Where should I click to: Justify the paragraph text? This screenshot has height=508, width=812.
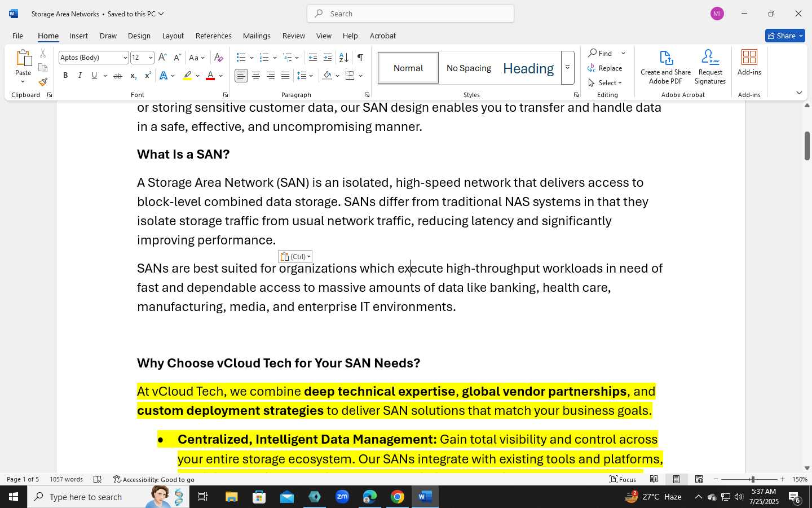[285, 76]
